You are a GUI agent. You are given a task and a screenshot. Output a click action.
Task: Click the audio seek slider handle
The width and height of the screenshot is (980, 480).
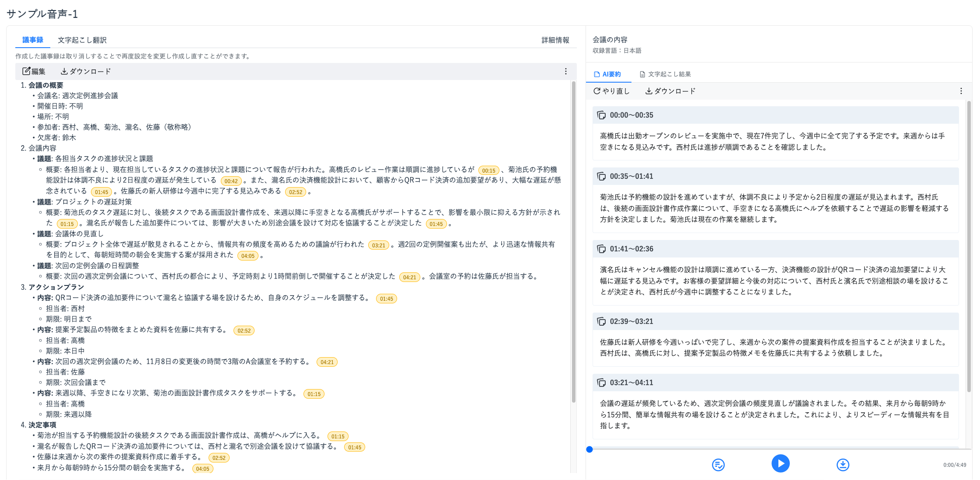(x=589, y=449)
